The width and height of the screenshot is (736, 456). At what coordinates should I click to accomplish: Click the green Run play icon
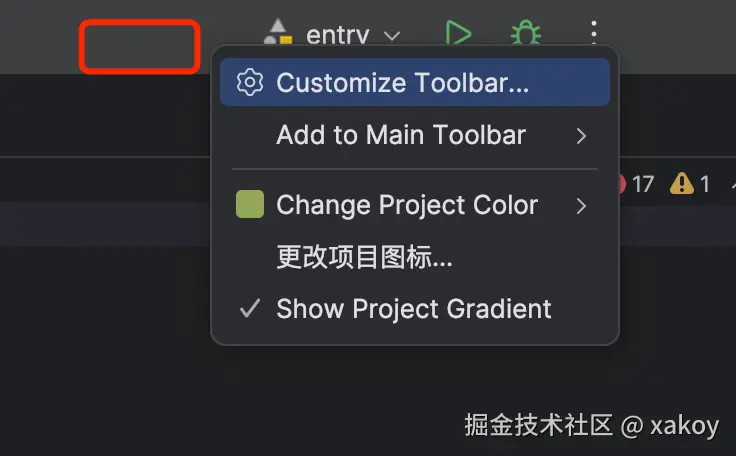coord(457,33)
